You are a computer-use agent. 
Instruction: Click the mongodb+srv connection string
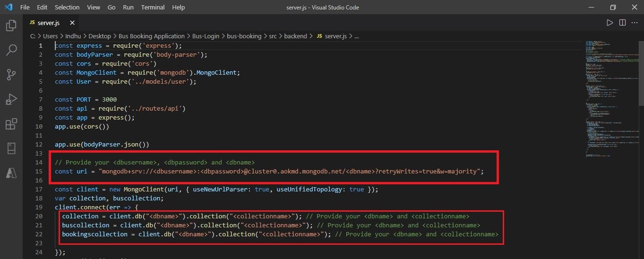click(289, 171)
